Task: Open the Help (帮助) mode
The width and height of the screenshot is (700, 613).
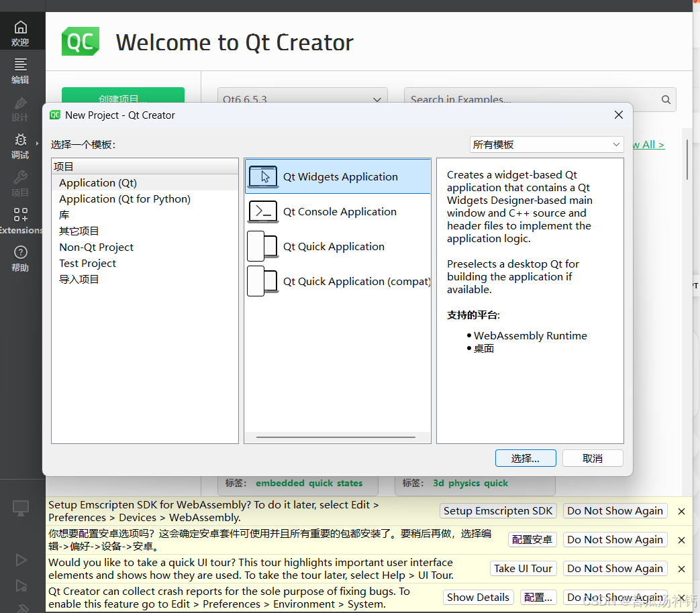Action: pyautogui.click(x=20, y=259)
